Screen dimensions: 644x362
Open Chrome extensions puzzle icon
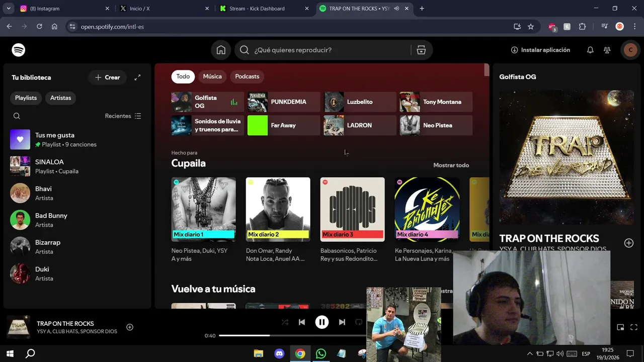pyautogui.click(x=582, y=27)
